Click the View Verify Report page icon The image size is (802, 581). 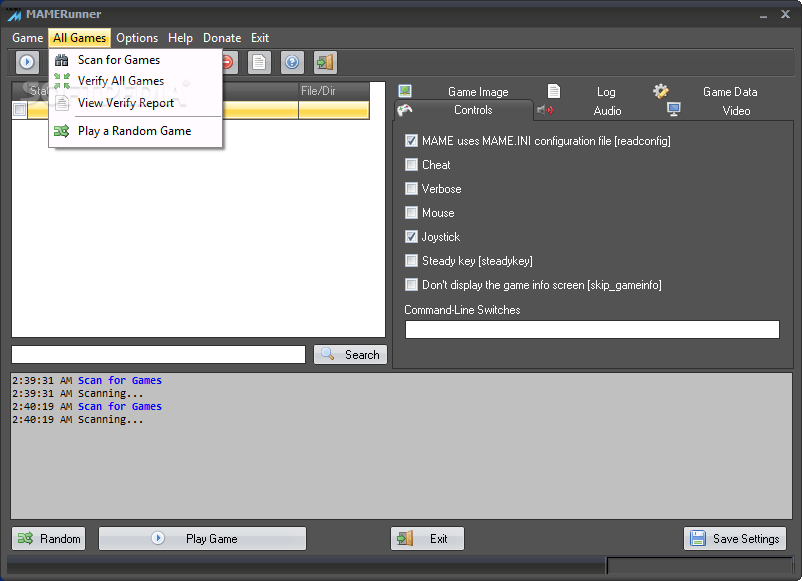61,103
